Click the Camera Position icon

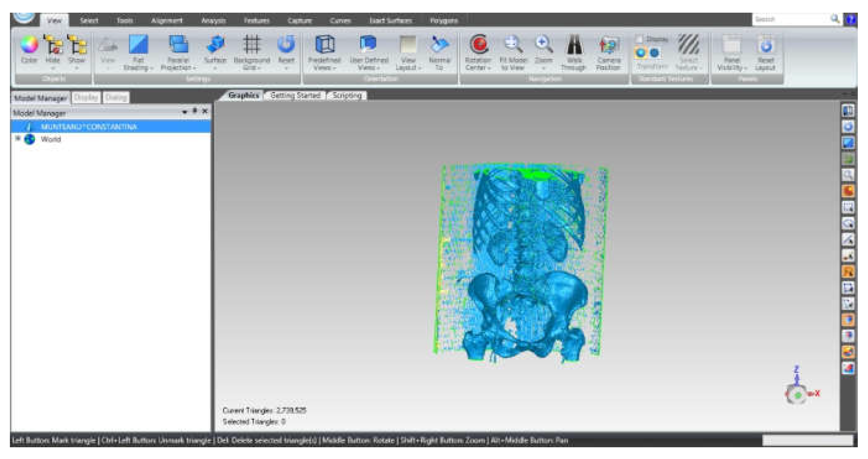(608, 45)
